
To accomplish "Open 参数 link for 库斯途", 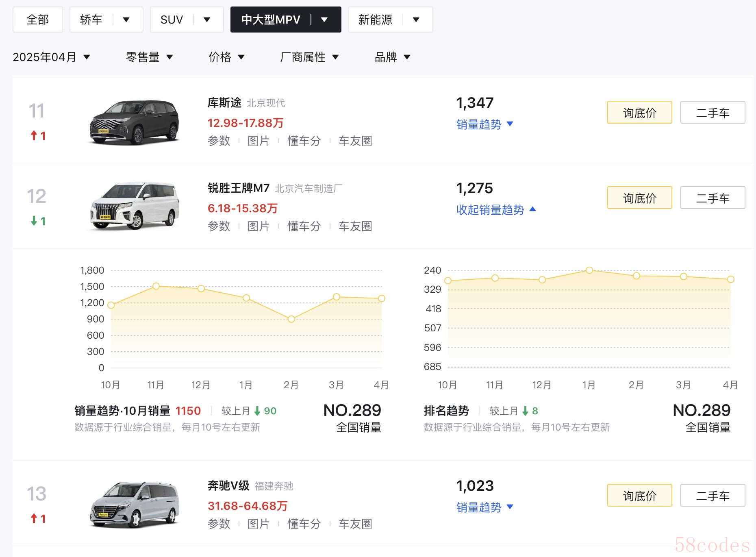I will pos(219,141).
